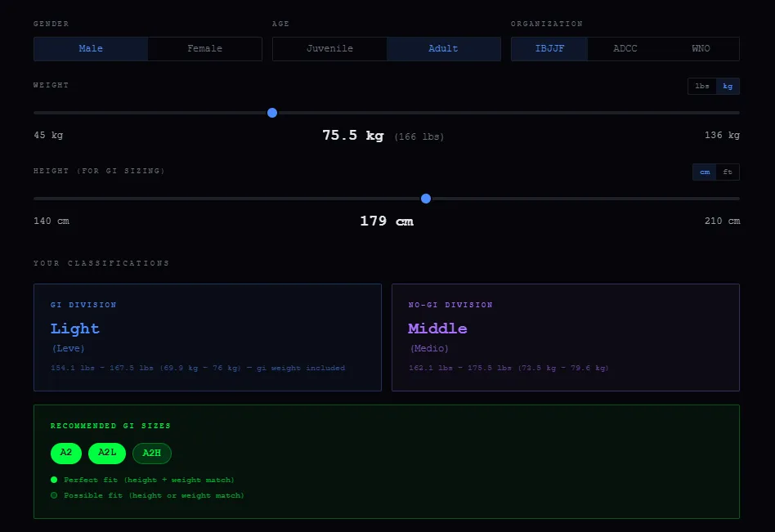Set height units to ft
Screen dimensions: 775x532
pyautogui.click(x=728, y=172)
